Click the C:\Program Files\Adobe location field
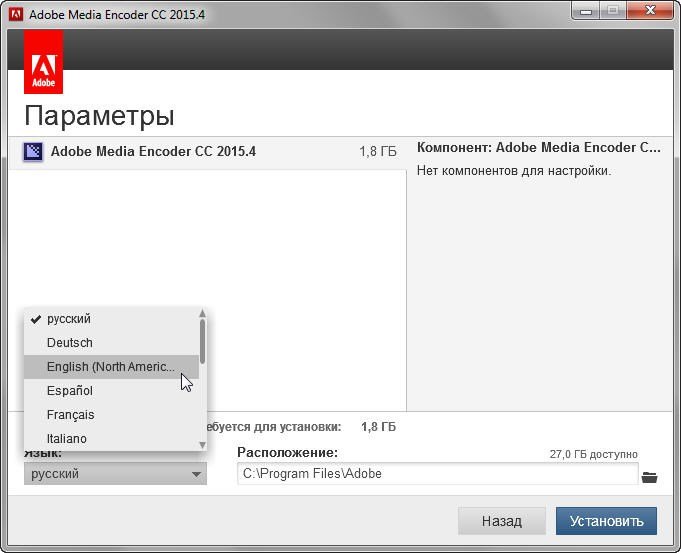The image size is (681, 553). [438, 474]
